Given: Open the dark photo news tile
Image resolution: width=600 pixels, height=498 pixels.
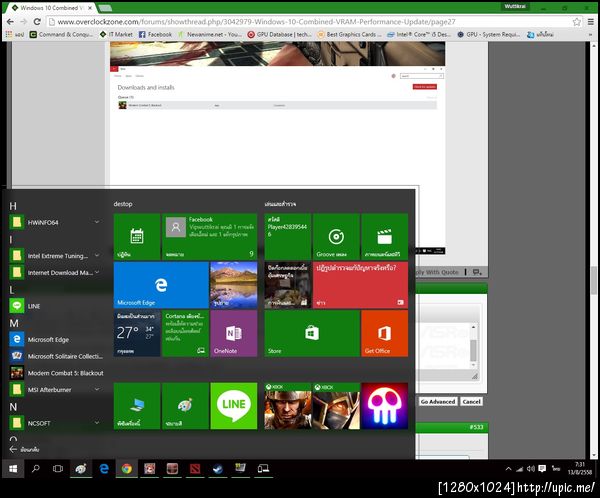Looking at the screenshot, I should [x=288, y=285].
